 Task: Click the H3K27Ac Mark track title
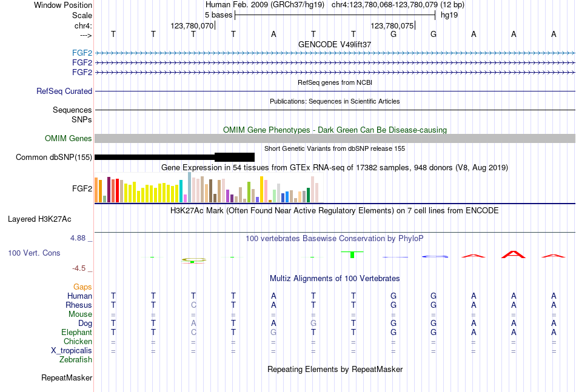[x=335, y=211]
